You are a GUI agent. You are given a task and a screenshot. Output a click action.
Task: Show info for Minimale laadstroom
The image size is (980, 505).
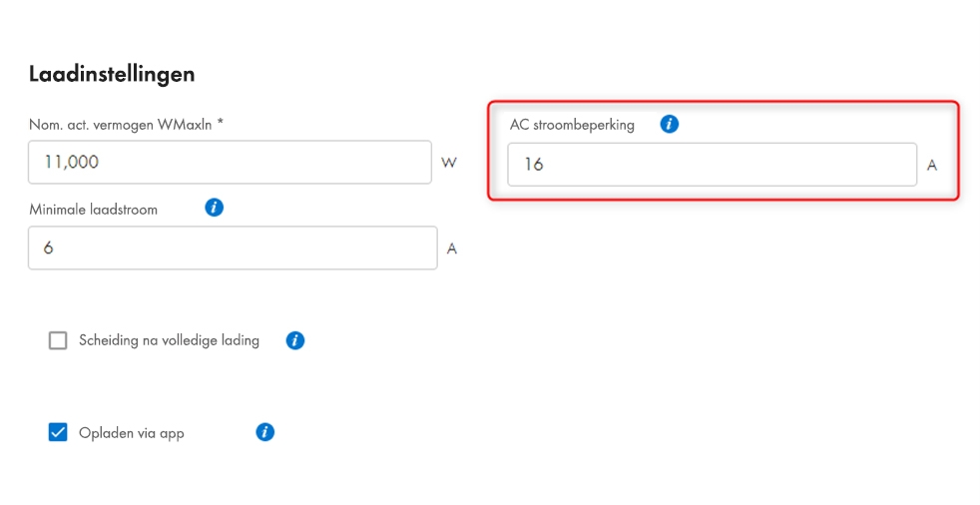click(x=214, y=208)
